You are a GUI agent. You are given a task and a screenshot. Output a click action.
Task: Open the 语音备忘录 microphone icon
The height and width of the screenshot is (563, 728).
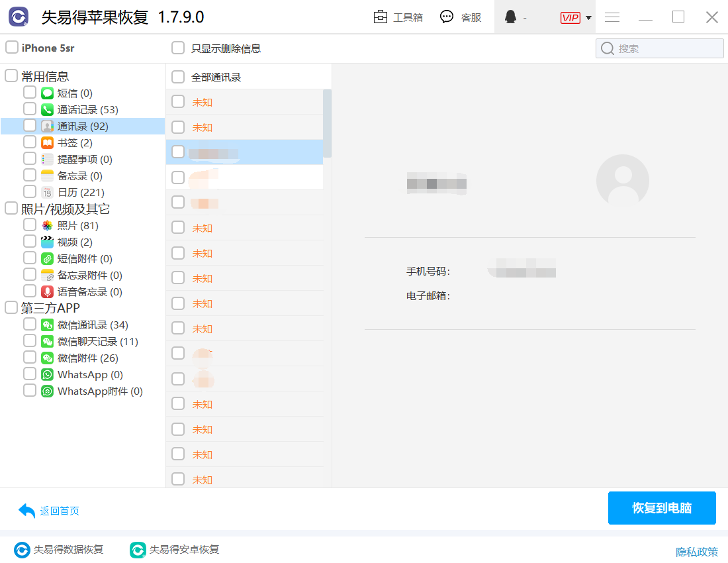(x=47, y=292)
